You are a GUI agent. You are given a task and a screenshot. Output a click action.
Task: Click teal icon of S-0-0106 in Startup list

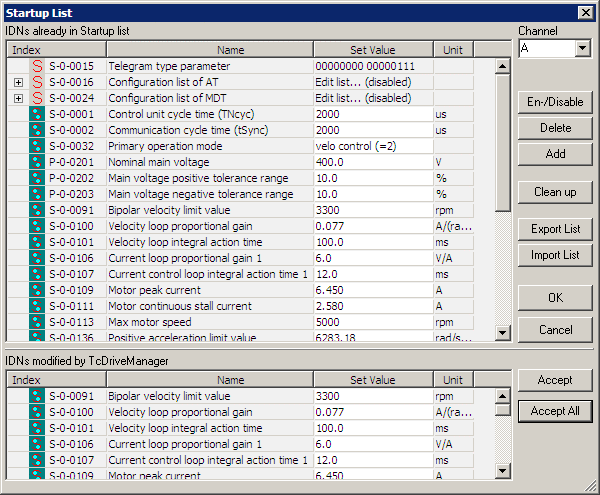37,258
